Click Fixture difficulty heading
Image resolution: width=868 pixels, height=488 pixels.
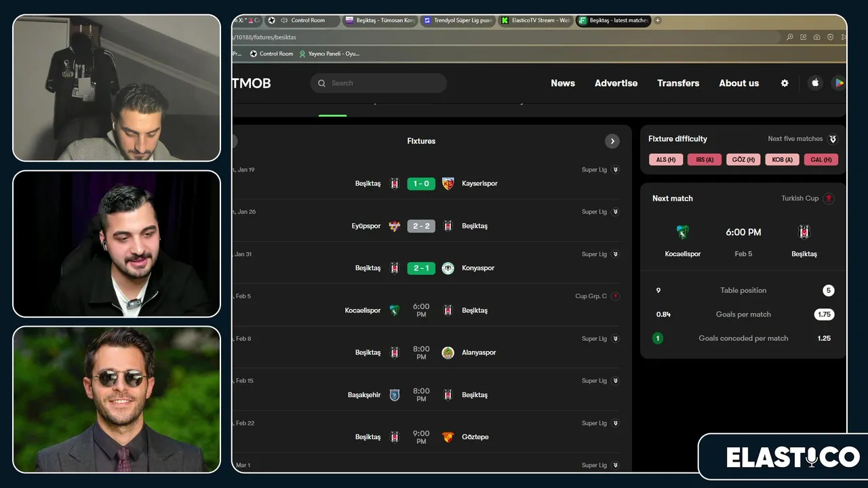677,139
